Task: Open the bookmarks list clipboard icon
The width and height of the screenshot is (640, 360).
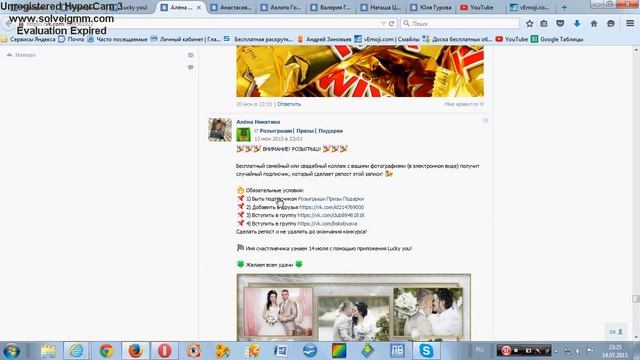Action: [x=544, y=24]
